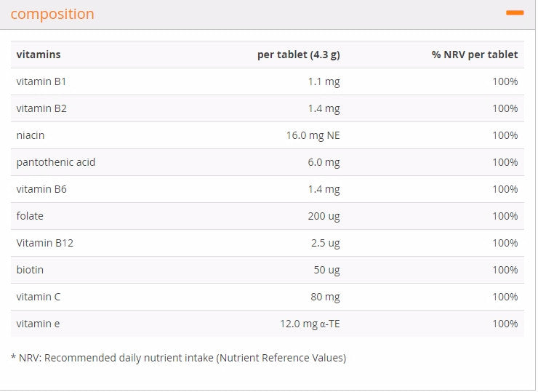
Task: Select the vitamin B1 row label
Action: pyautogui.click(x=41, y=81)
